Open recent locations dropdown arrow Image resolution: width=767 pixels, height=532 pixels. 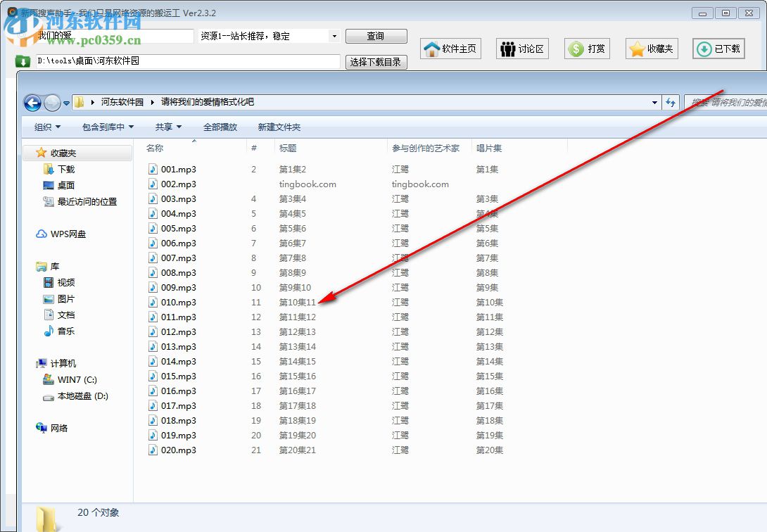67,103
